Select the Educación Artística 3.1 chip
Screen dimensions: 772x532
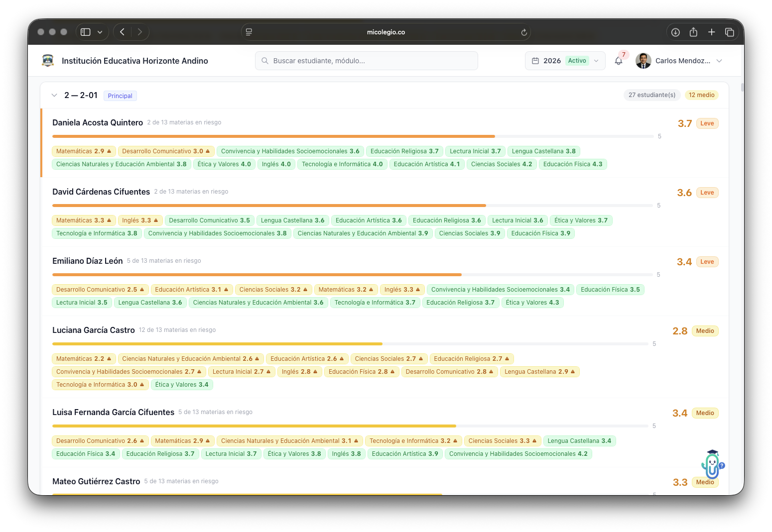click(x=192, y=290)
